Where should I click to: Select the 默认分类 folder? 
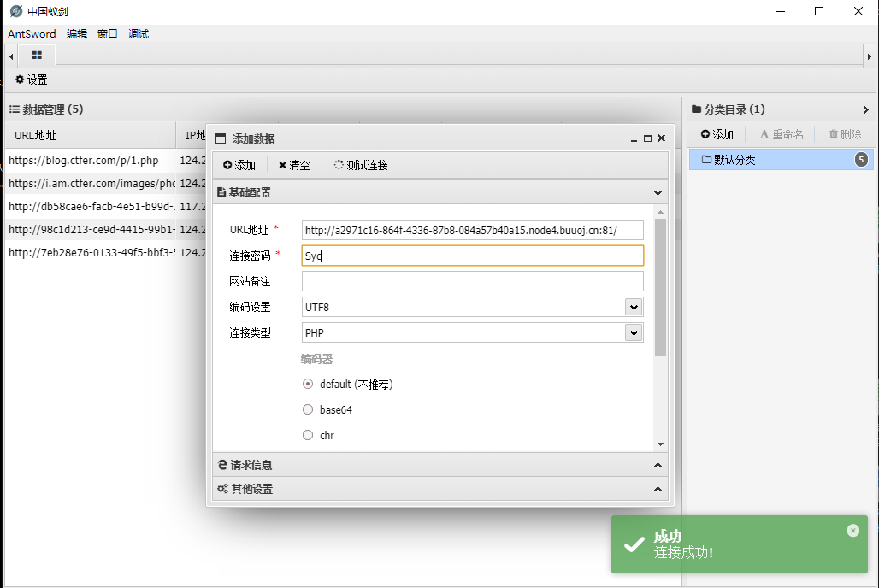coord(781,160)
